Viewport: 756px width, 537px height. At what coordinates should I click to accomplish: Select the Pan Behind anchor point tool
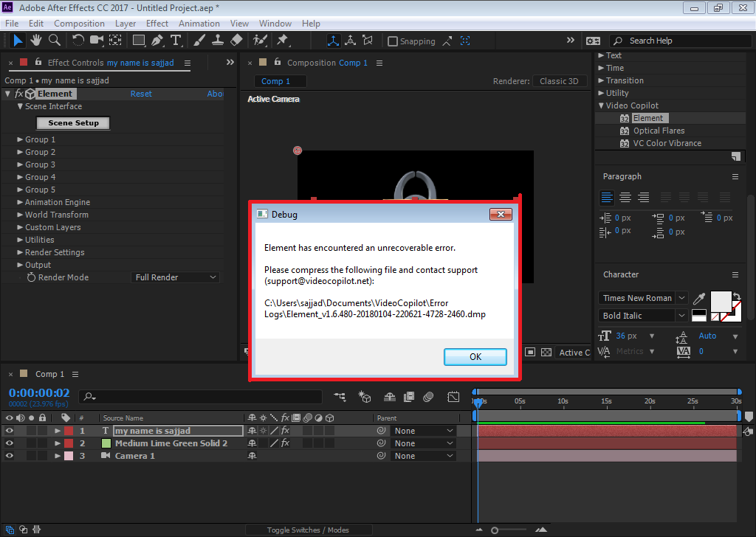115,41
